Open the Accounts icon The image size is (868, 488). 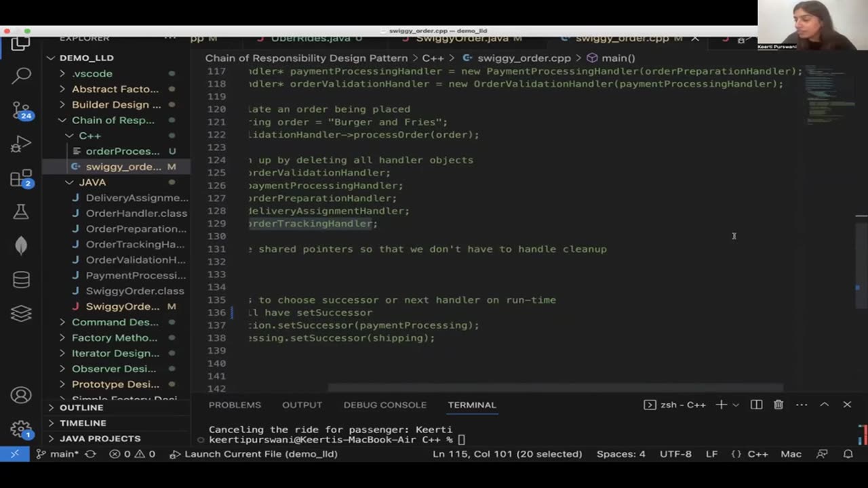click(21, 395)
